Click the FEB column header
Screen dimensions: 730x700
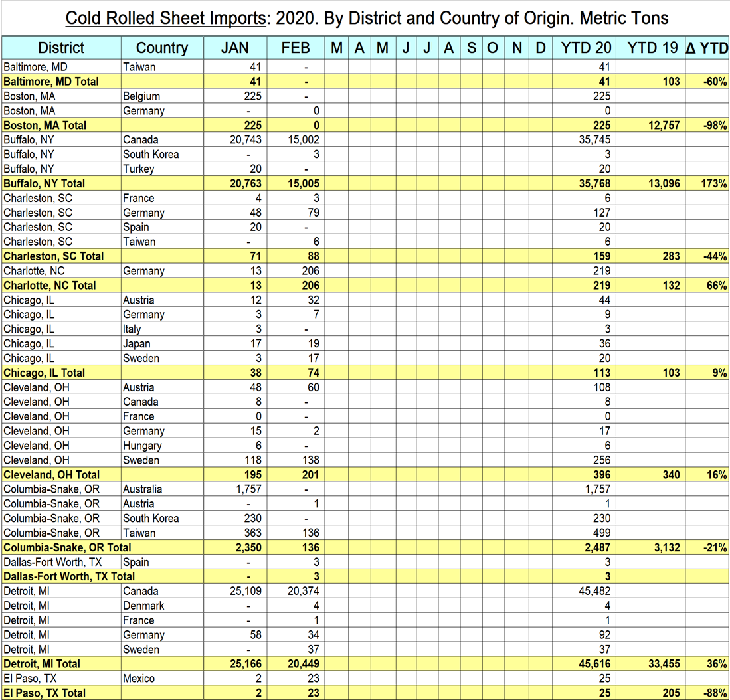296,48
